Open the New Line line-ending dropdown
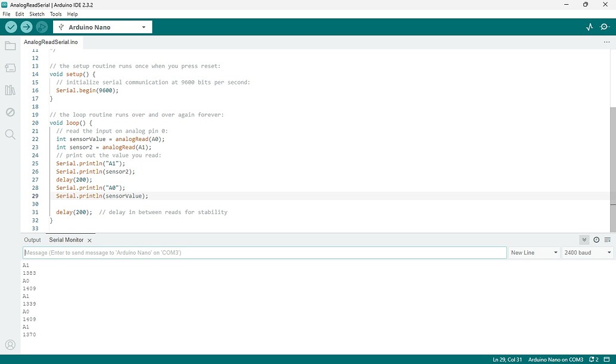 [x=533, y=252]
